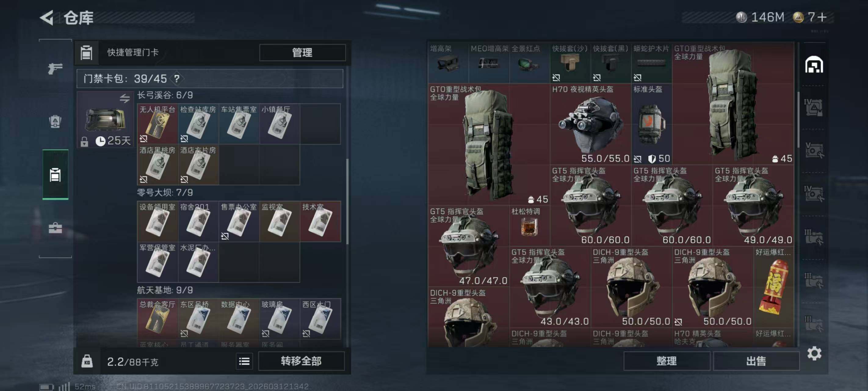868x391 pixels.
Task: Click the 整理 sort button
Action: 667,361
